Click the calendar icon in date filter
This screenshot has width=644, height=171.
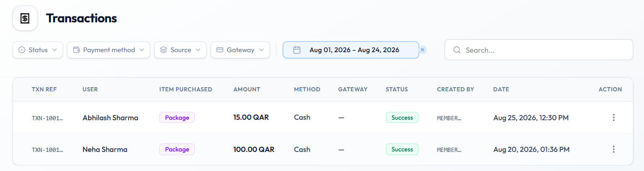[296, 50]
